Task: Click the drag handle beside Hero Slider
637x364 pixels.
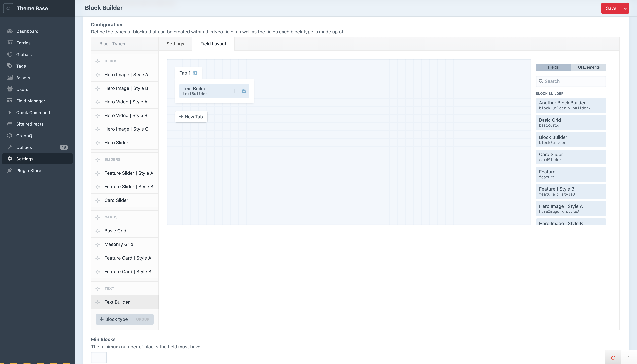Action: click(98, 143)
